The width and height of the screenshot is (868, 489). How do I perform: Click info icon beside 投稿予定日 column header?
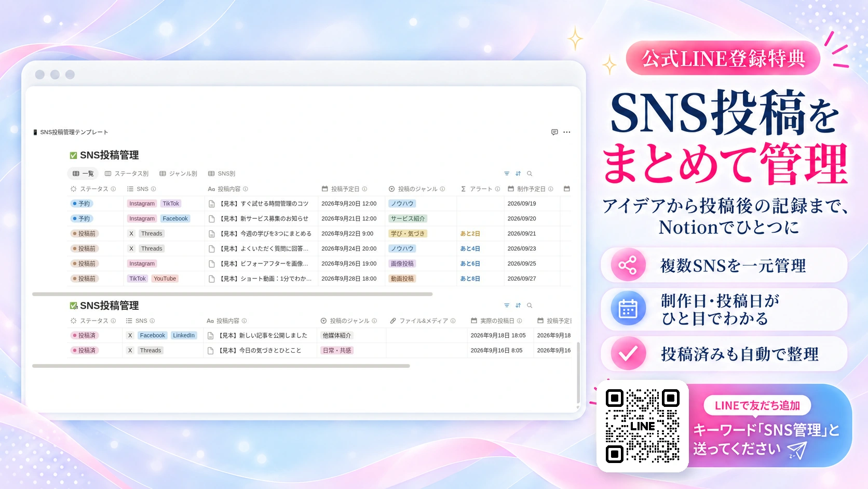(364, 189)
